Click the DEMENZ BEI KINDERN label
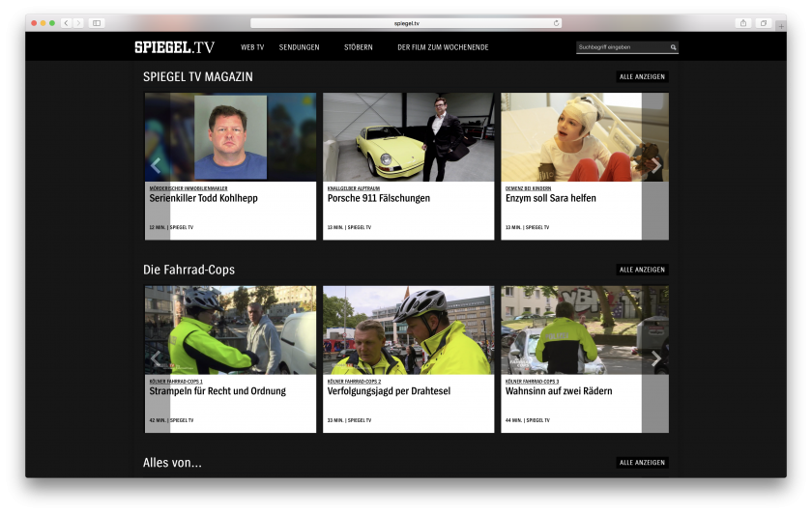This screenshot has width=812, height=514. (x=528, y=188)
